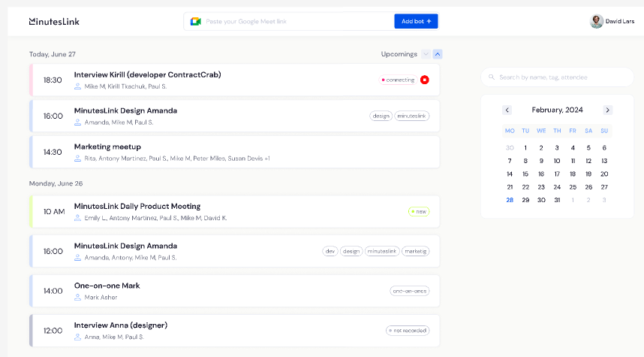Click the MinutesLink logo

pos(54,21)
